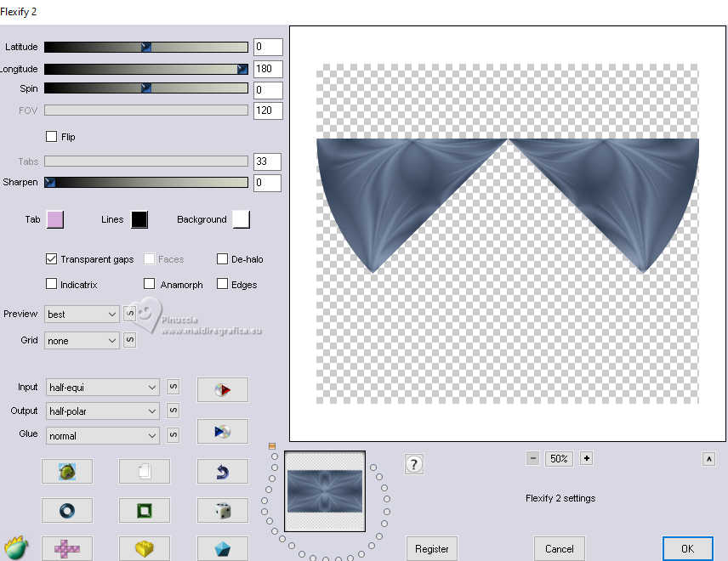
Task: Click the S button next to Glue
Action: click(173, 435)
